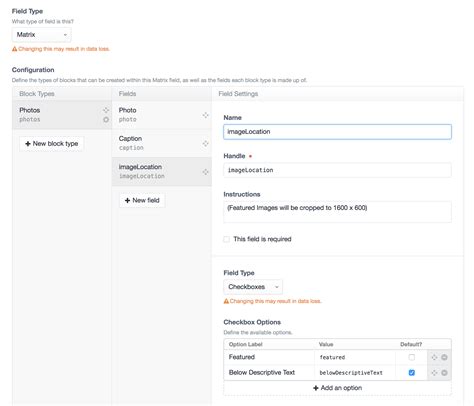474x406 pixels.
Task: Click the New field button
Action: [142, 200]
